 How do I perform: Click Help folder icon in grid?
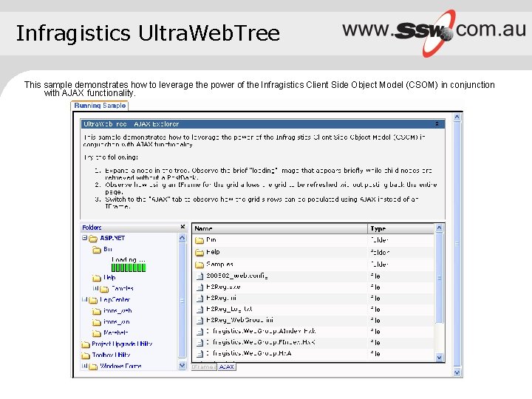(199, 253)
